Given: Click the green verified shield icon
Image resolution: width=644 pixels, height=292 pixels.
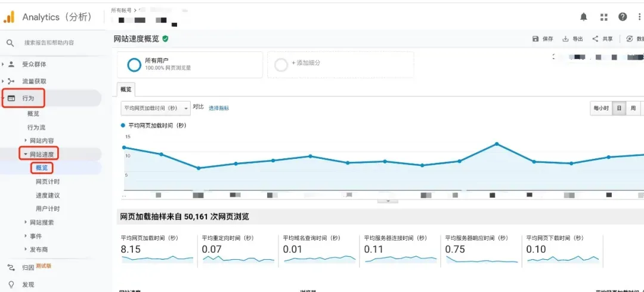Looking at the screenshot, I should [x=165, y=39].
